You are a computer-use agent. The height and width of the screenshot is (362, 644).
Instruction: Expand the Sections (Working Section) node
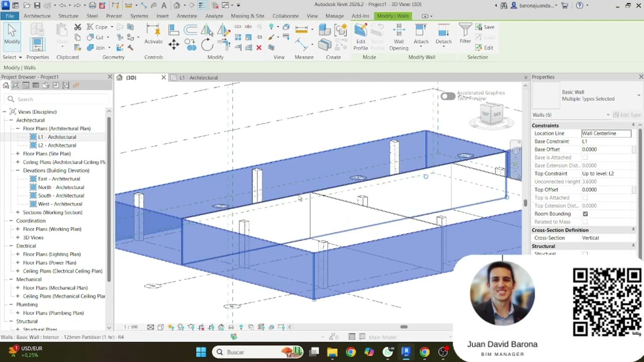click(x=18, y=212)
